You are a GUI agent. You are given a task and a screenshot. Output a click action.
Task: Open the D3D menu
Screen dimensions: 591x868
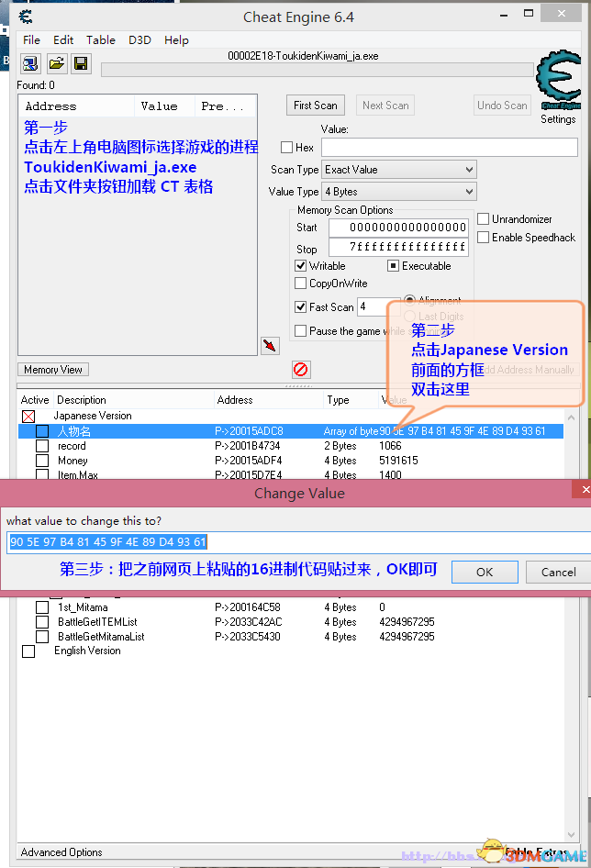139,39
